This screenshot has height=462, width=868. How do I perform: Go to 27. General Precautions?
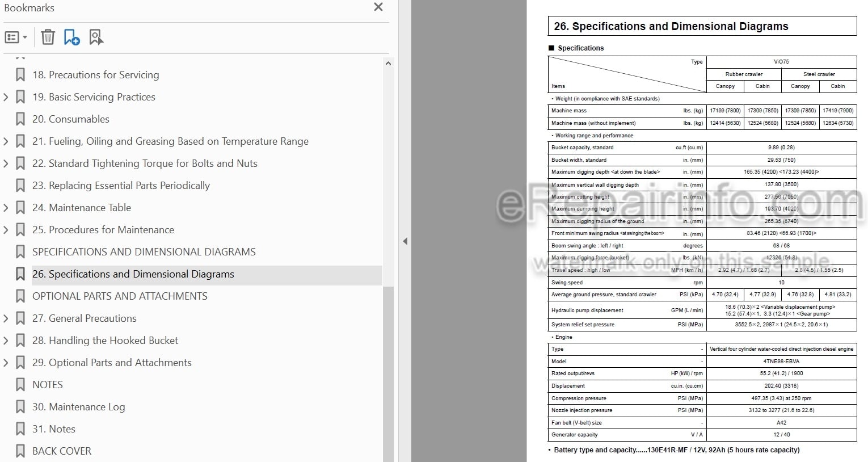point(85,318)
